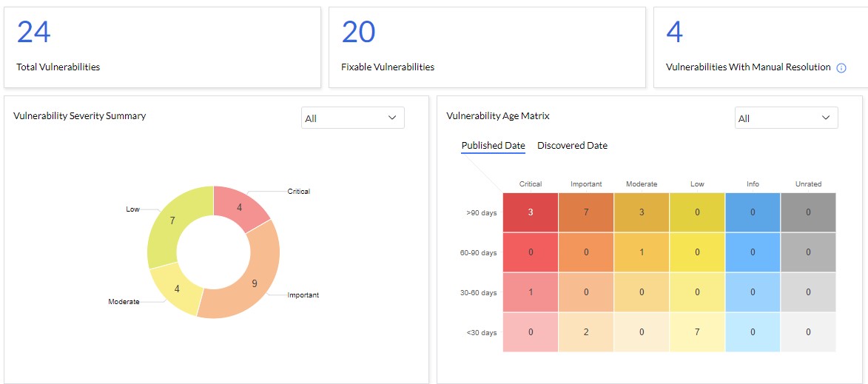Viewport: 868px width, 384px height.
Task: Select Important cell in <30 days row
Action: [x=586, y=333]
